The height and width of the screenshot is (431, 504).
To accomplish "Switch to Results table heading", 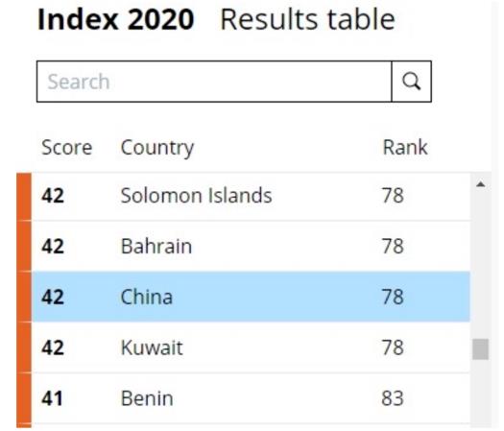I will 307,20.
